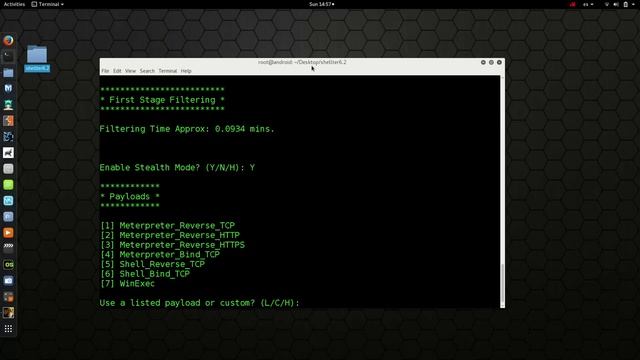
Task: Click the '[2] Meterpreter_Reverse_HTTP' line
Action: point(170,235)
